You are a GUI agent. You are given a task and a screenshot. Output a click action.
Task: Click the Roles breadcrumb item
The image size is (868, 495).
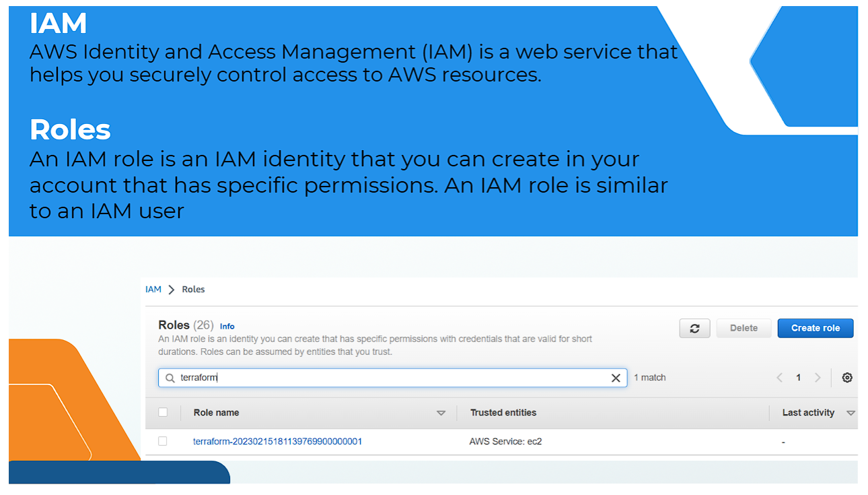point(193,289)
